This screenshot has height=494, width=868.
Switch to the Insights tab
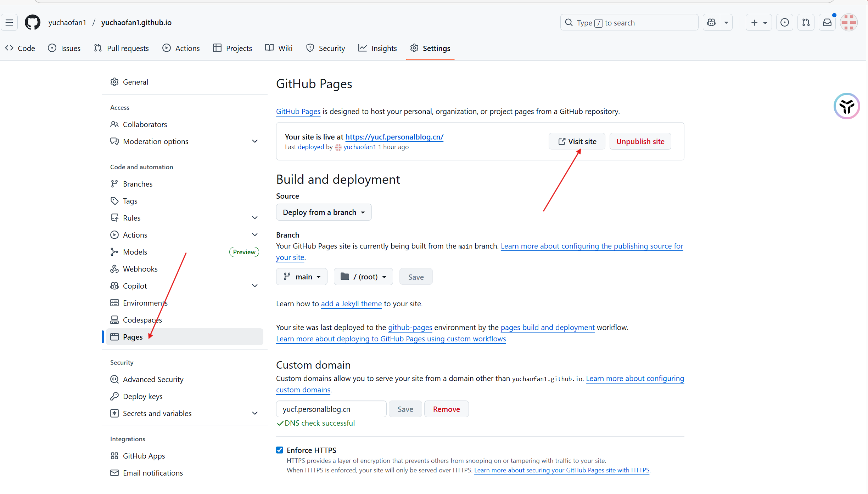click(377, 48)
